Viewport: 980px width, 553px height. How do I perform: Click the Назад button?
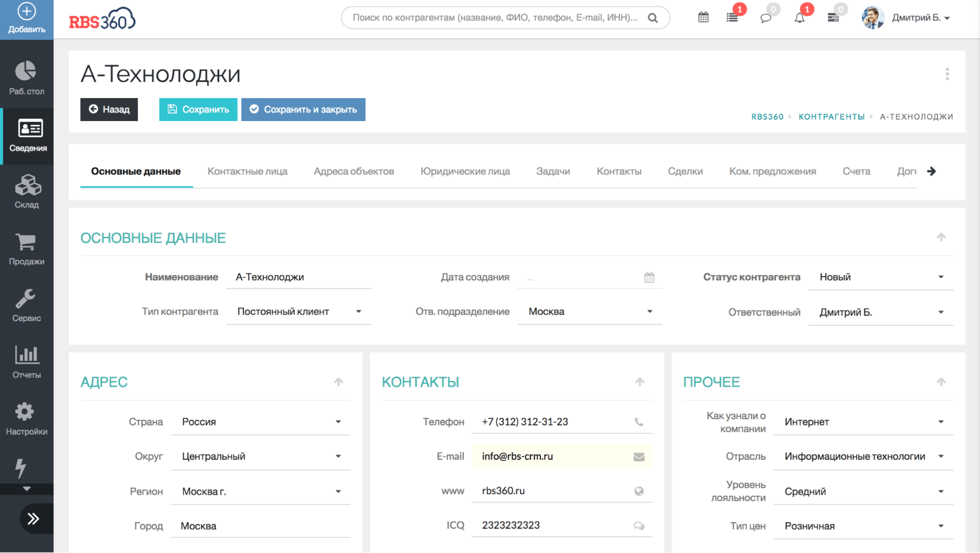tap(109, 109)
